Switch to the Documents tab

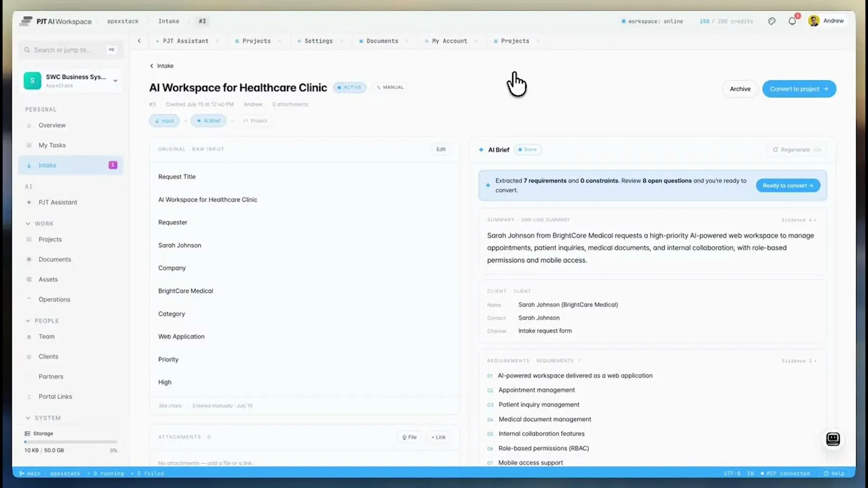(x=382, y=41)
